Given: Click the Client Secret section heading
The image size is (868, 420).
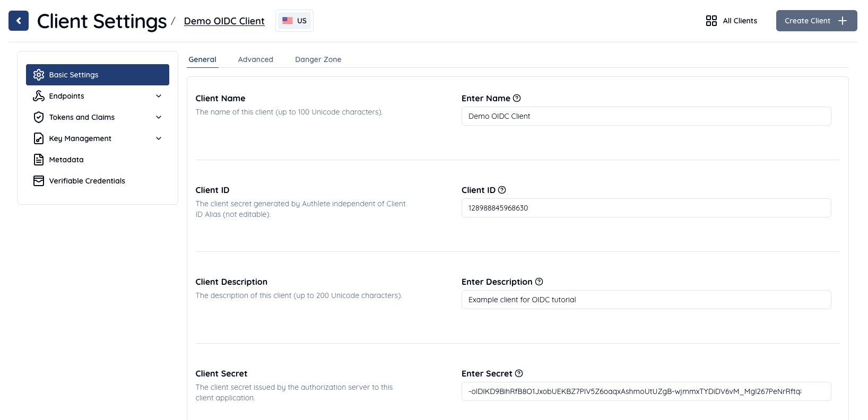Looking at the screenshot, I should pos(221,373).
